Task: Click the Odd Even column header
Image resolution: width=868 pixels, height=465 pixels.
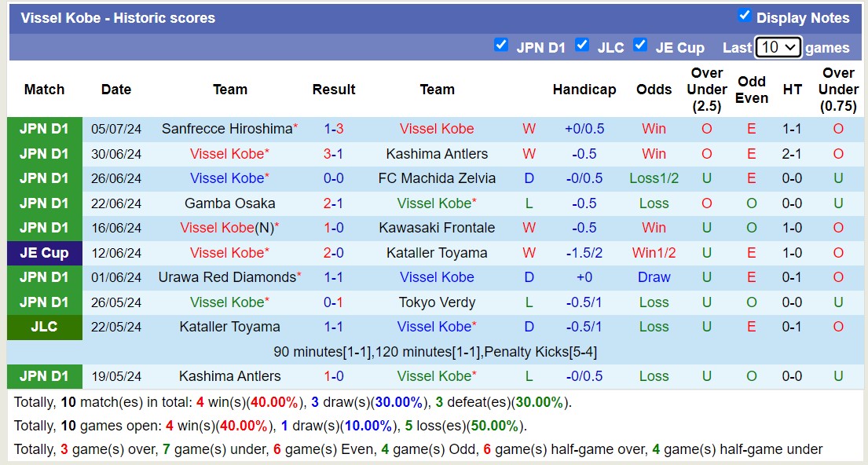Action: point(752,90)
